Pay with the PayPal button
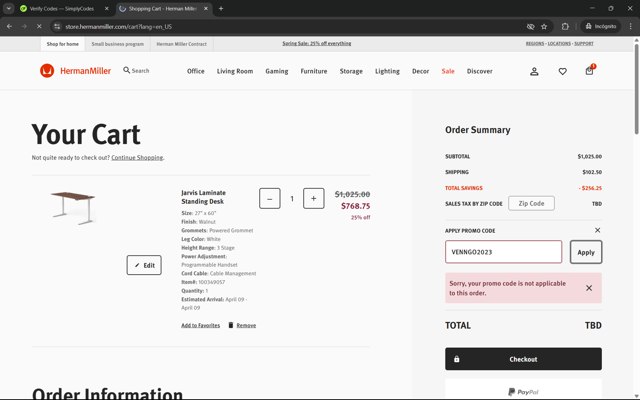Screen dimensions: 640x400 point(523,390)
